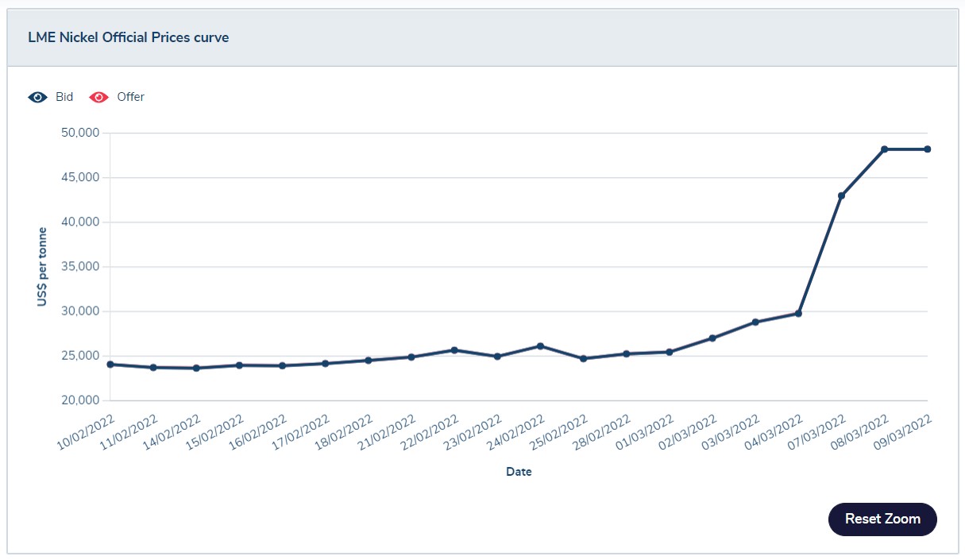Select the 01/03/2022 data point
965x560 pixels.
[670, 352]
